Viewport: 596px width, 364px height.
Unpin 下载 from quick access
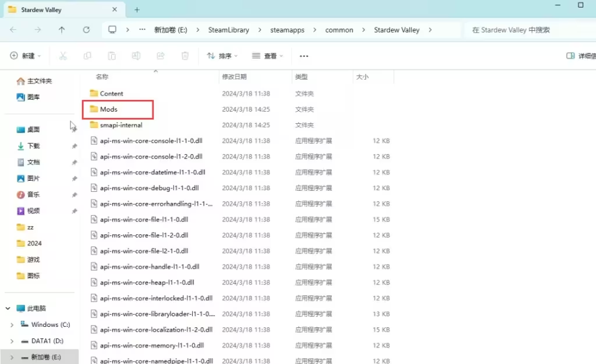pyautogui.click(x=74, y=146)
